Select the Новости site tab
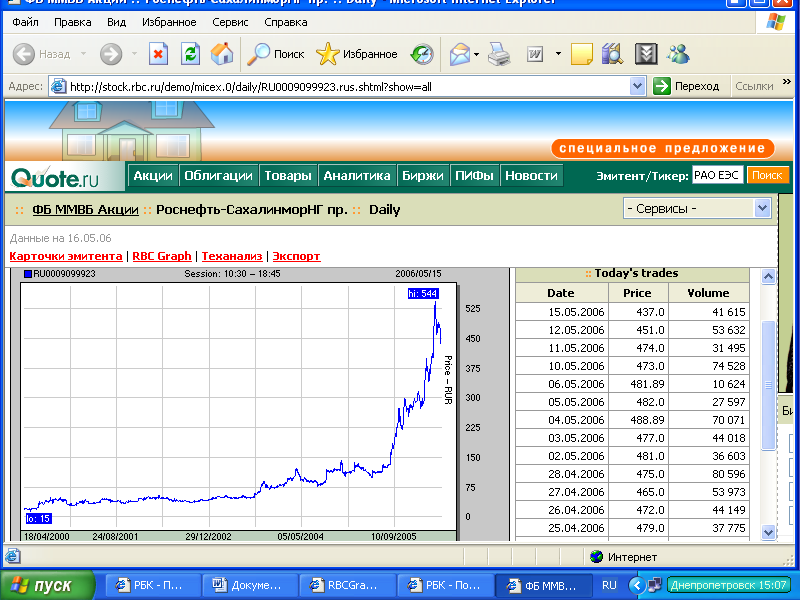Viewport: 800px width, 600px height. pyautogui.click(x=532, y=176)
